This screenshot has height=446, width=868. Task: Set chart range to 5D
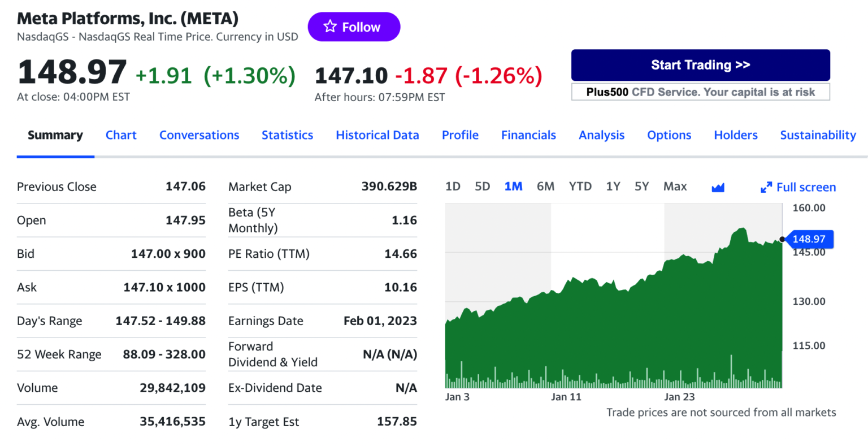(x=482, y=187)
